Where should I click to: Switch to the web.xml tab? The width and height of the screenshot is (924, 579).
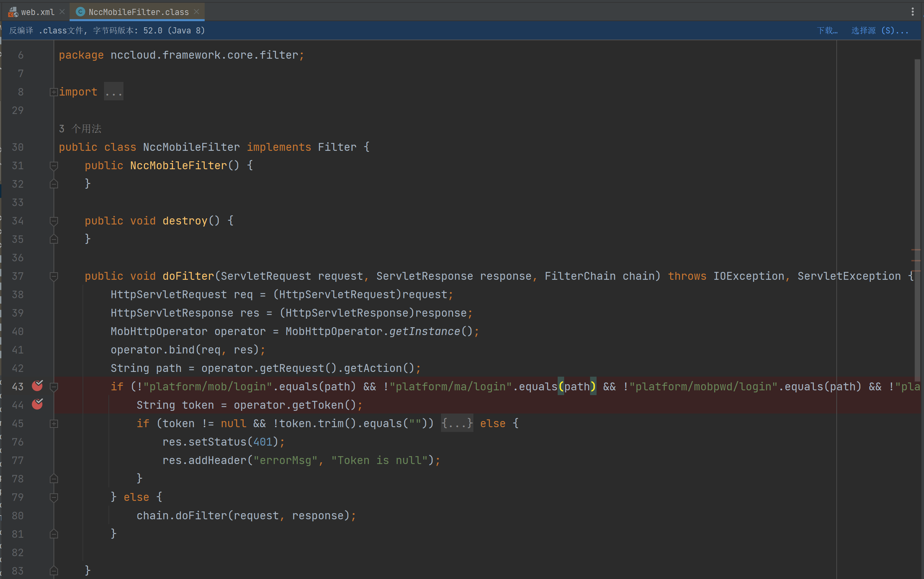[38, 12]
